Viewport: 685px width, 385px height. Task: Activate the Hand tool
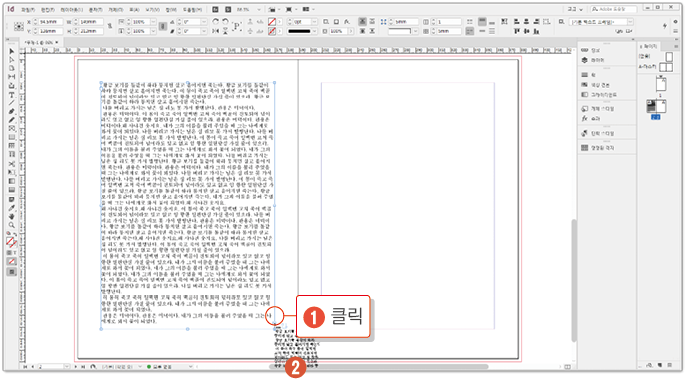[12, 217]
